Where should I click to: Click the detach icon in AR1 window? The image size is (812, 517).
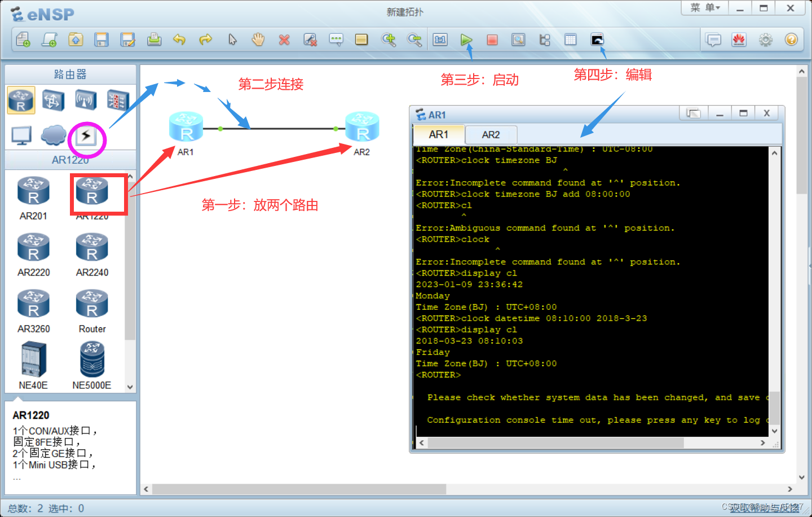coord(693,113)
